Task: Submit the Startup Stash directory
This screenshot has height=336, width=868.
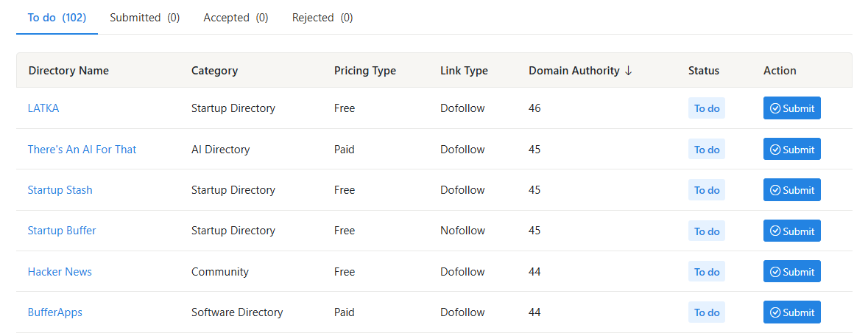Action: click(x=791, y=189)
